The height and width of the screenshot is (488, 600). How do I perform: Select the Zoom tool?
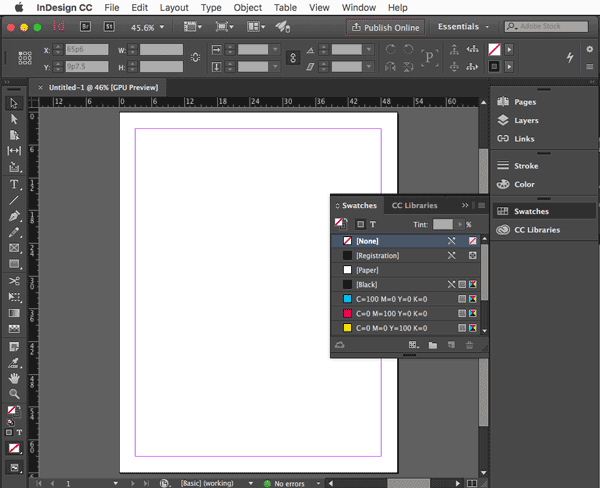pyautogui.click(x=14, y=394)
